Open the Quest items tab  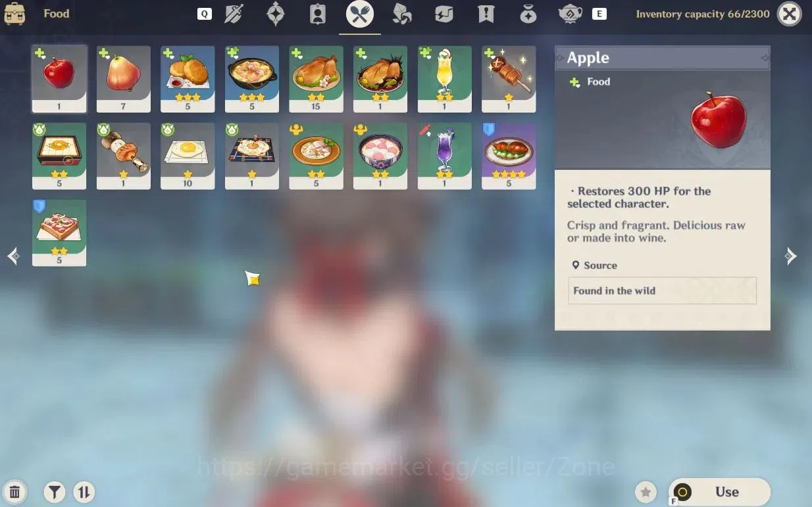pos(486,14)
